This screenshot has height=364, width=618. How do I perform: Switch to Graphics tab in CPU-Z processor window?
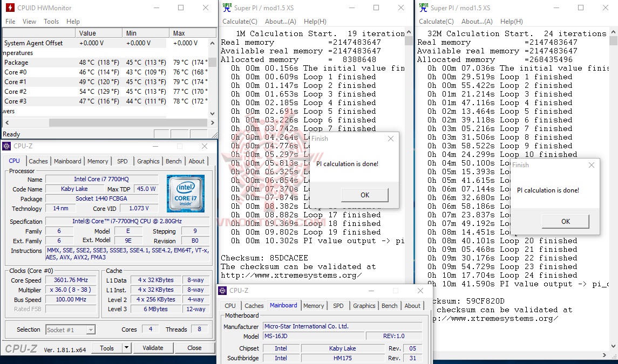tap(148, 161)
